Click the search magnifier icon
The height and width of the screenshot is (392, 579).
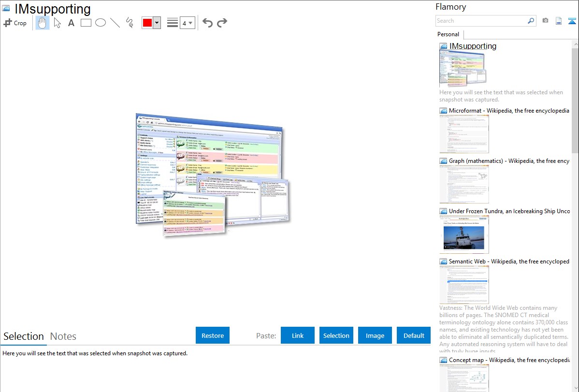tap(531, 21)
